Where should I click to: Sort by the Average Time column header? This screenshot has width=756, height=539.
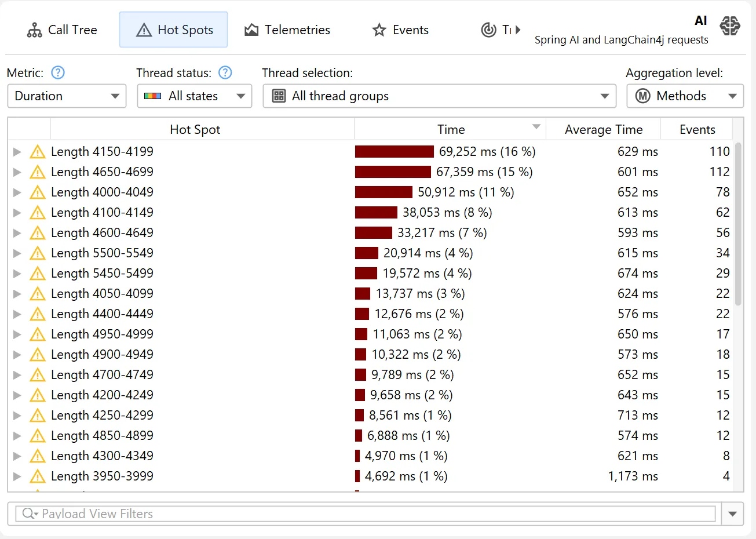(x=604, y=129)
